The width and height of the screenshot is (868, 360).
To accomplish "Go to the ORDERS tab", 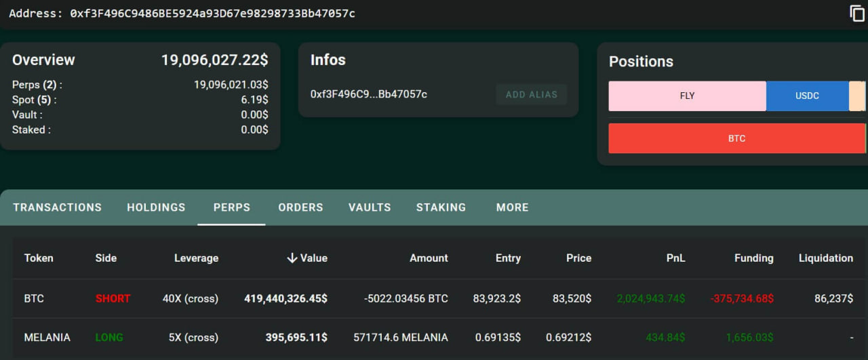I will tap(300, 207).
